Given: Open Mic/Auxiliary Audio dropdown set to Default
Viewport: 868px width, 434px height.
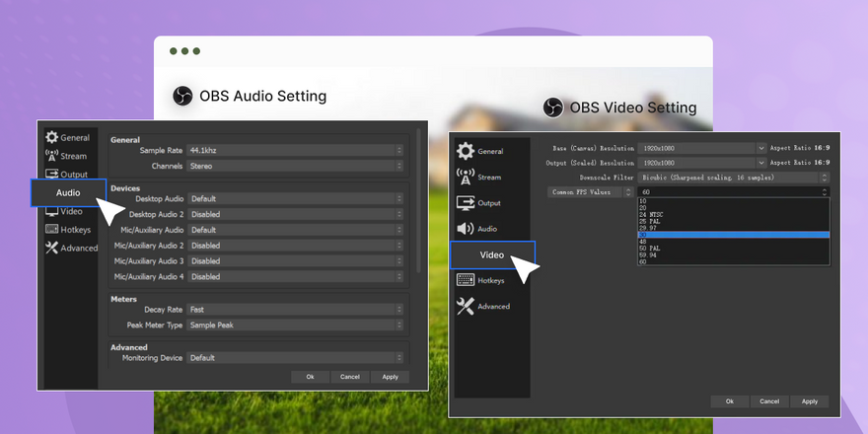Looking at the screenshot, I should coord(296,230).
